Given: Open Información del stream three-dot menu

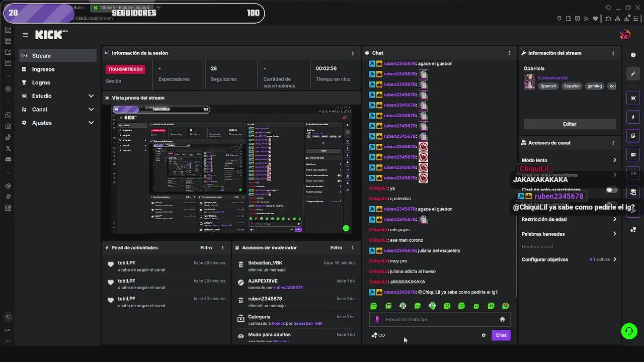Looking at the screenshot, I should coord(613,53).
